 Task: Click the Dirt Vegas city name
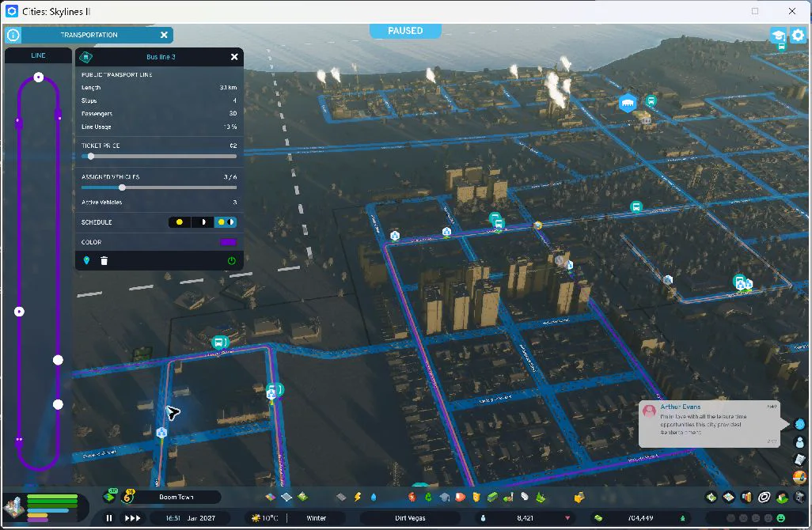click(x=410, y=517)
